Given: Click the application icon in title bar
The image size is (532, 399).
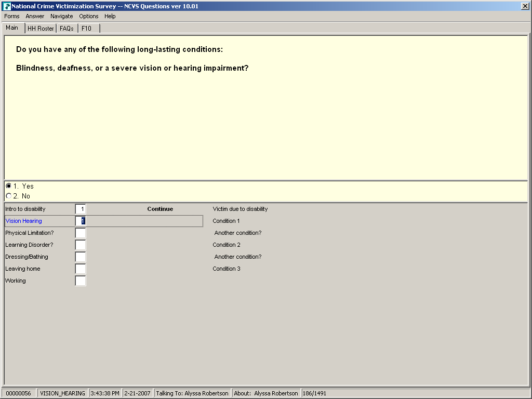Looking at the screenshot, I should pyautogui.click(x=7, y=6).
